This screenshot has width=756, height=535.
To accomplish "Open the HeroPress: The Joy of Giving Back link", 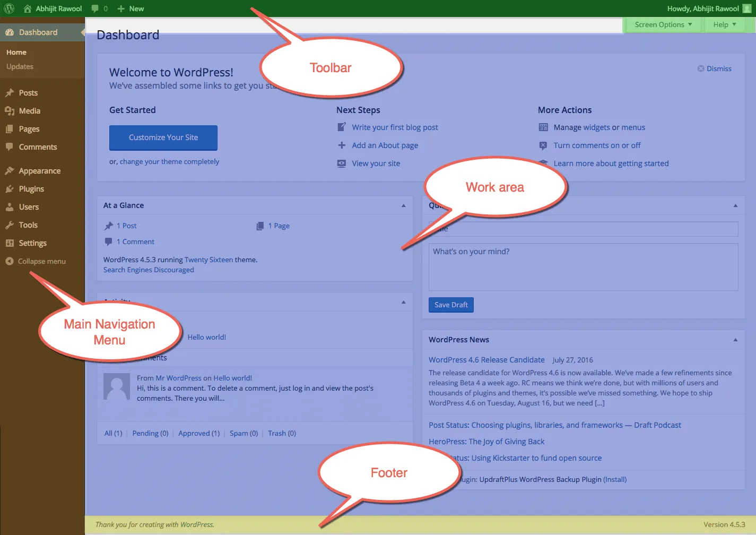I will pos(486,442).
